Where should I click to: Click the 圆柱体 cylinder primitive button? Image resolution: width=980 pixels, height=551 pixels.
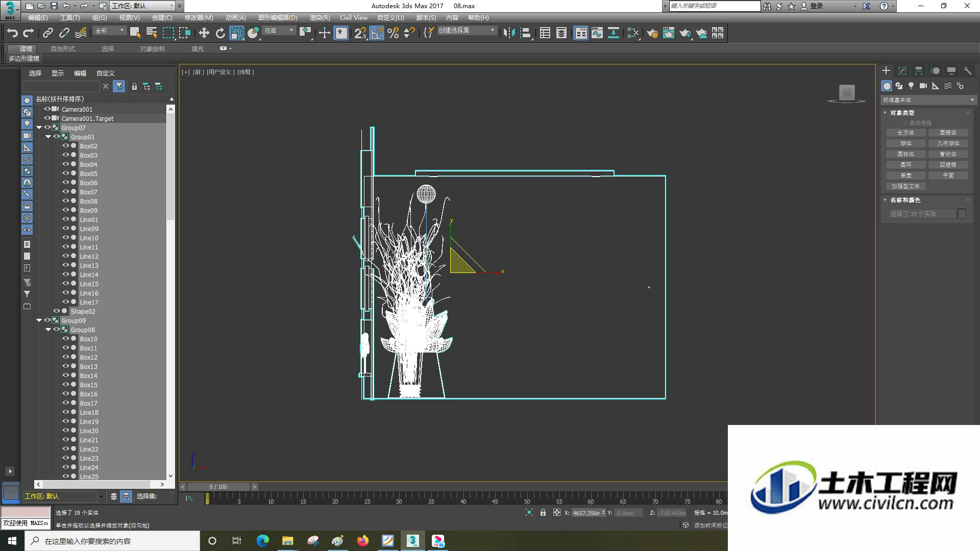point(906,154)
